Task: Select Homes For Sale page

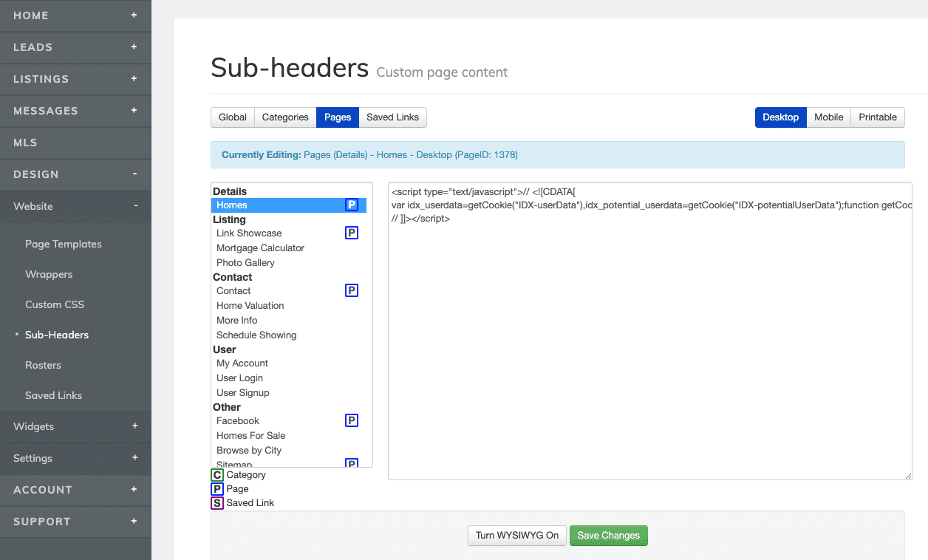Action: coord(250,436)
